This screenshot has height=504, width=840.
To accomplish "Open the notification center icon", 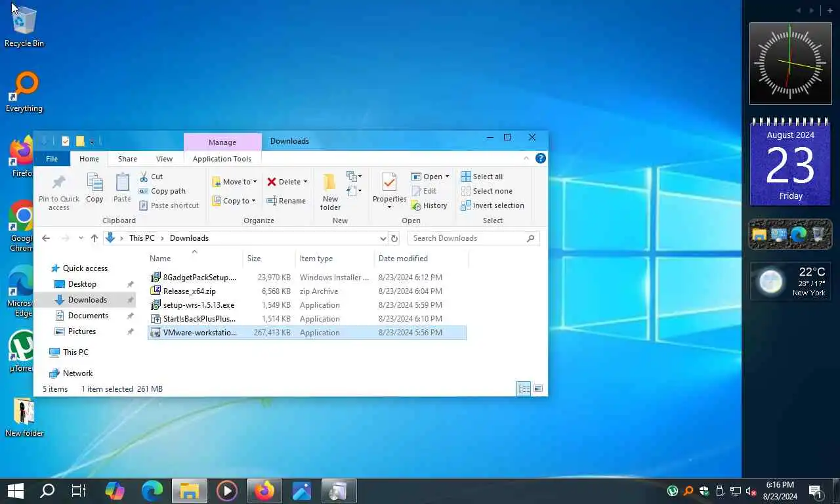I will coord(816,492).
